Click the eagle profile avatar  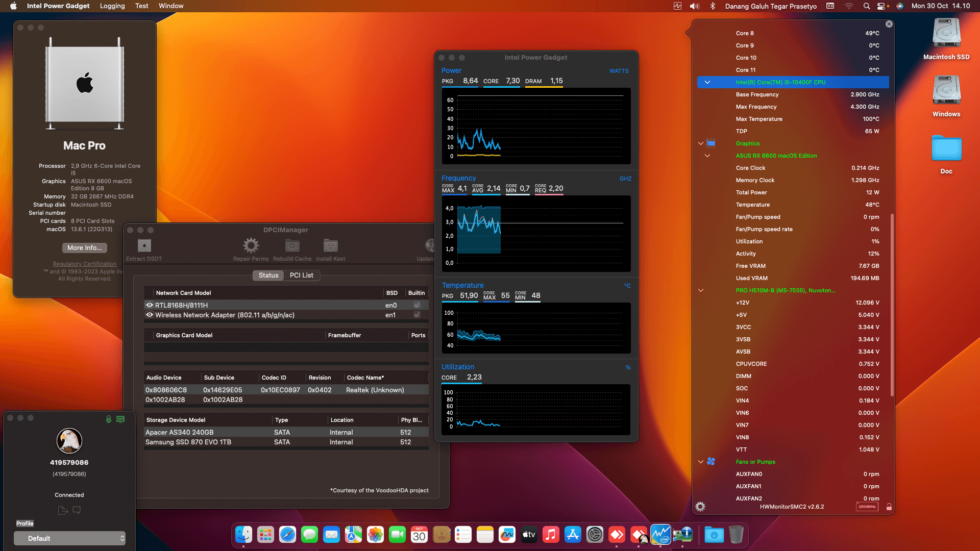69,441
